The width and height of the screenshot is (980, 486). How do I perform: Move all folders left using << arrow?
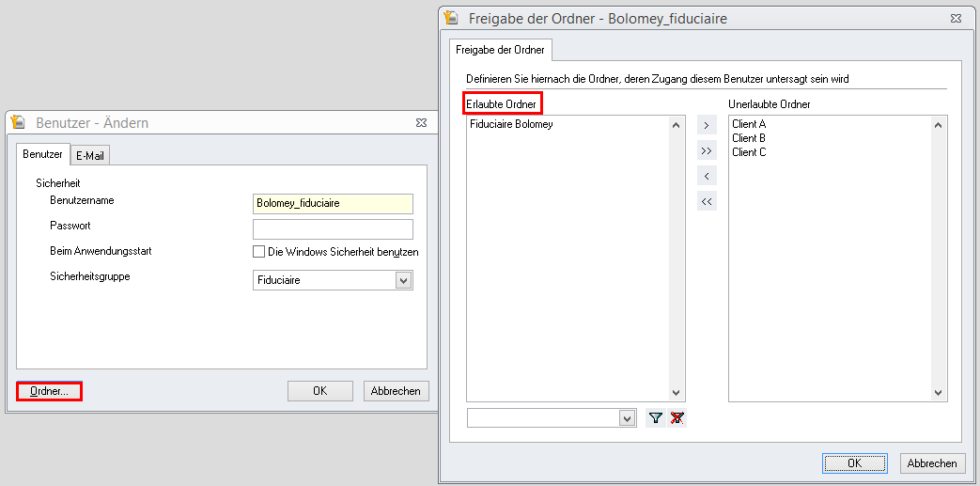(x=707, y=201)
